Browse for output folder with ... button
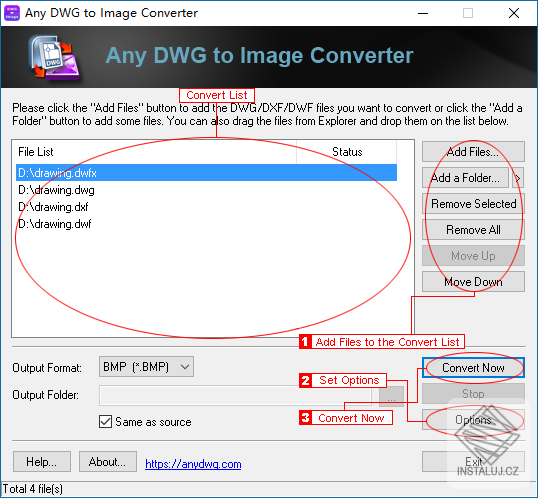Viewport: 538px width, 498px height. click(391, 396)
